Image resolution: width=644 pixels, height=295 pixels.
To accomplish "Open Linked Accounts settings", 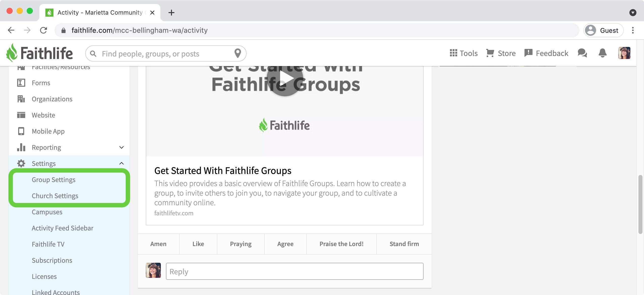I will (56, 292).
